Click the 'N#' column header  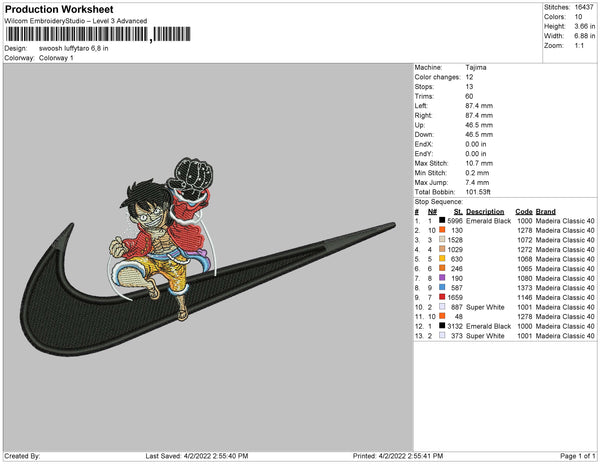coord(432,212)
